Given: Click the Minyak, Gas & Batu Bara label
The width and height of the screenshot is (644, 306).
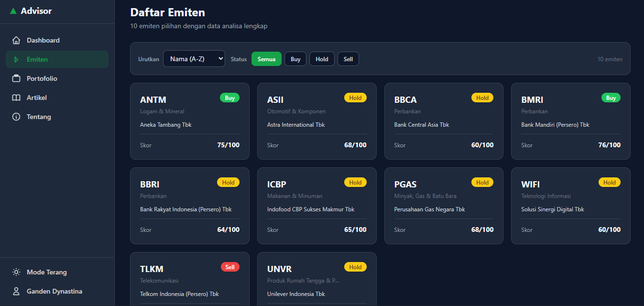Looking at the screenshot, I should coord(426,196).
